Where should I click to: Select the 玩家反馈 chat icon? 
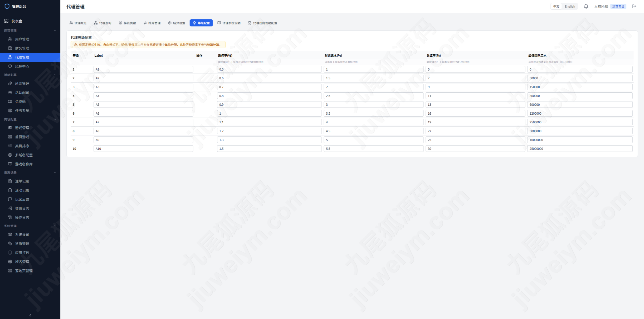(10, 199)
